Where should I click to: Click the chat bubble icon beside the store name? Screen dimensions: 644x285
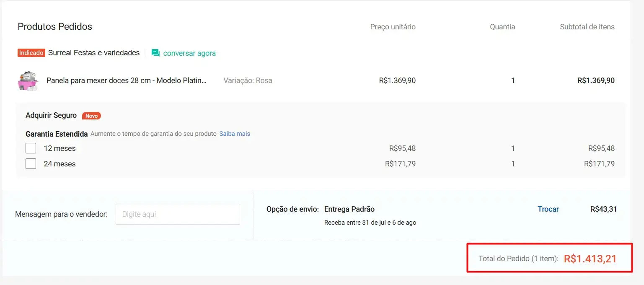[x=155, y=53]
